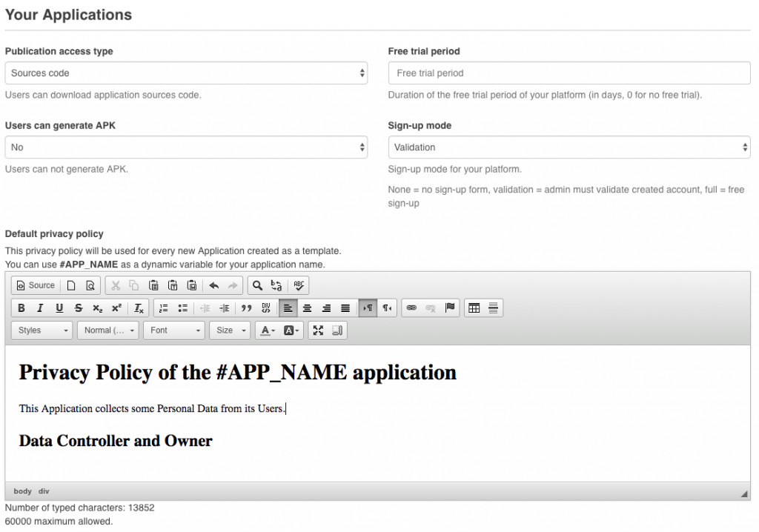
Task: Open the Styles dropdown
Action: tap(43, 330)
